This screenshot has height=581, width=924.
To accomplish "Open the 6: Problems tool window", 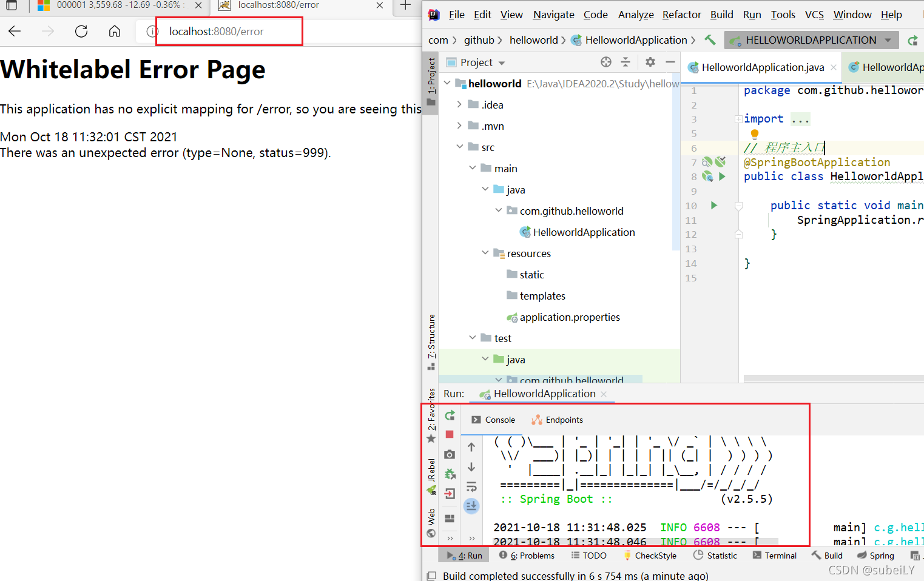I will point(527,556).
